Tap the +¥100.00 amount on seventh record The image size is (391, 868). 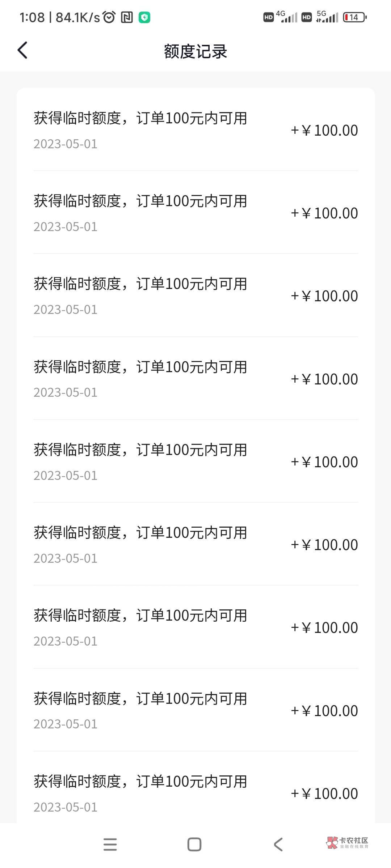tap(324, 627)
